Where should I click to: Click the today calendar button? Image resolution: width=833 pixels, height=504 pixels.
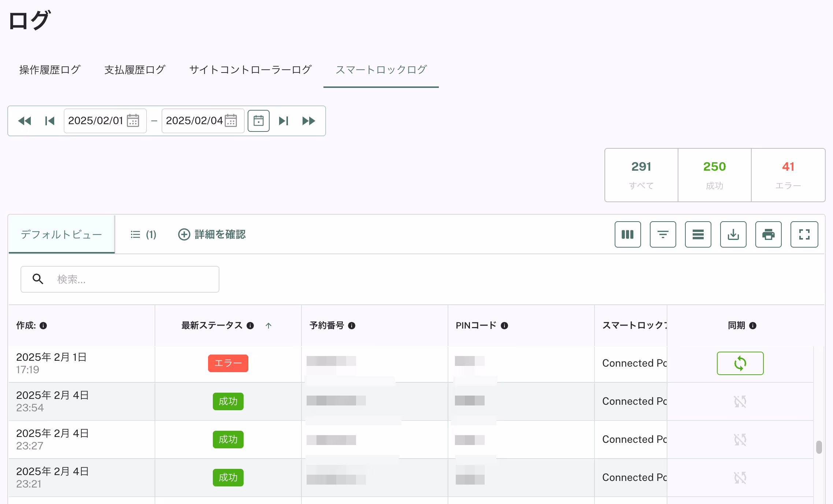(x=258, y=121)
